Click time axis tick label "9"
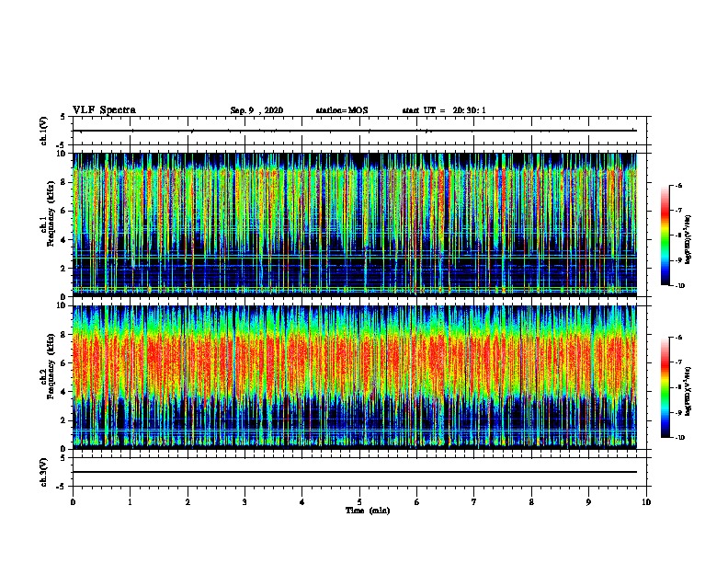 588,502
